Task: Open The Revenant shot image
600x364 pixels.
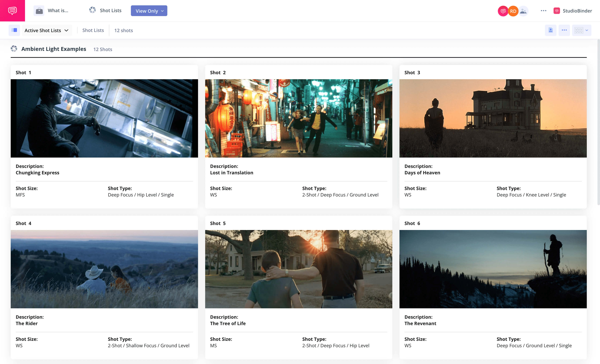Action: [x=493, y=269]
